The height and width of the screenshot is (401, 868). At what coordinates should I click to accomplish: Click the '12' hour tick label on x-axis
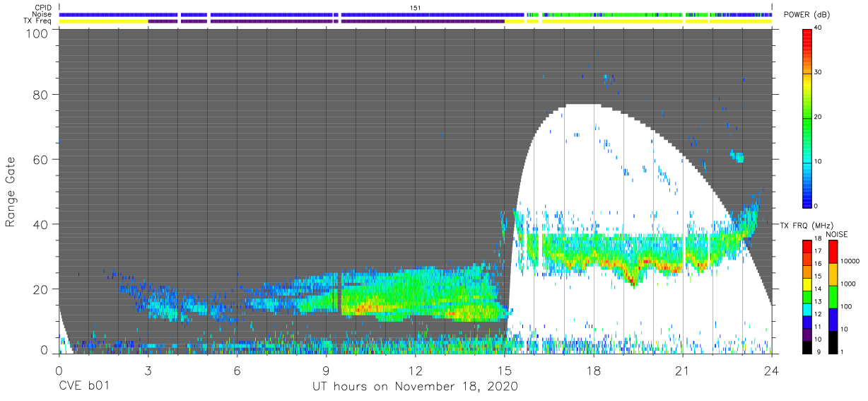pos(416,370)
